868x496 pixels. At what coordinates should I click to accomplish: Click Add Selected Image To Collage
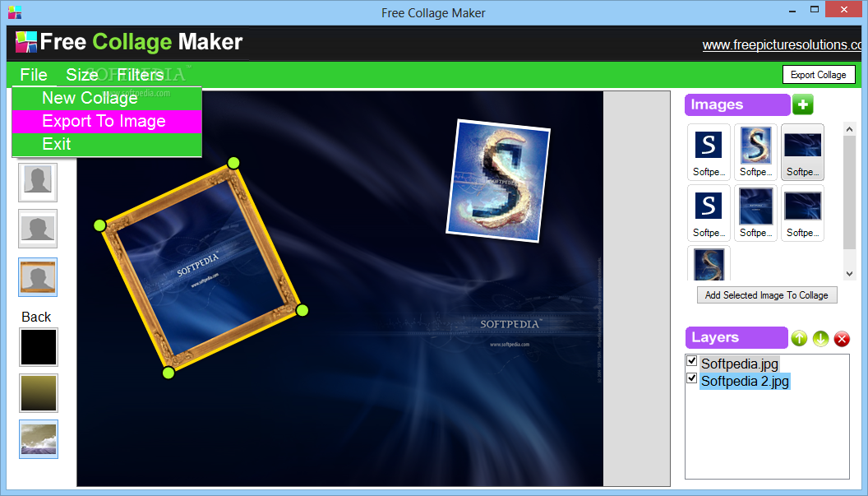[x=767, y=295]
